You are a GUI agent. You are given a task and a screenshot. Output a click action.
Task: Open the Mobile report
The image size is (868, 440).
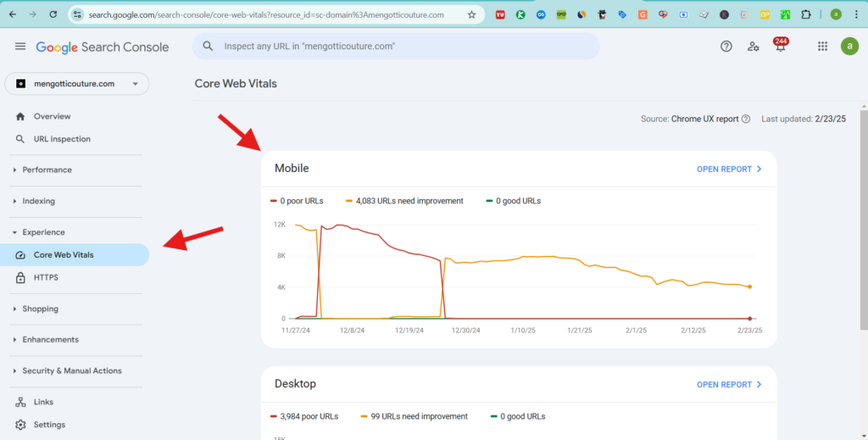coord(729,170)
